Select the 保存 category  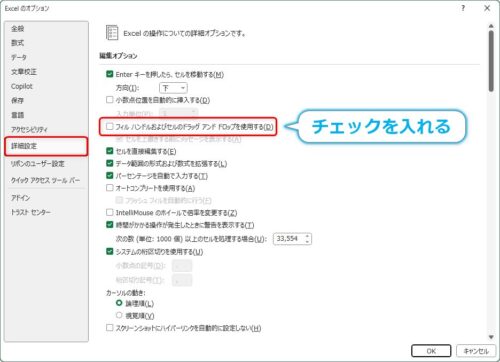coord(18,100)
